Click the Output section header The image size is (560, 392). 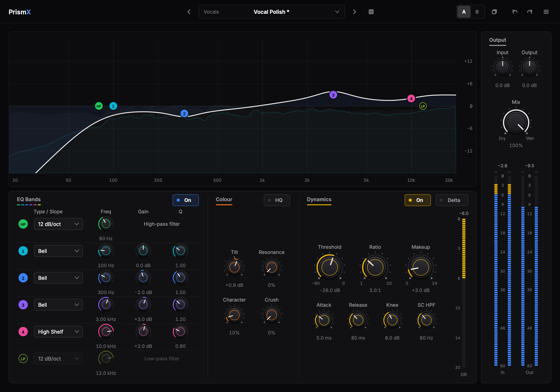[498, 40]
